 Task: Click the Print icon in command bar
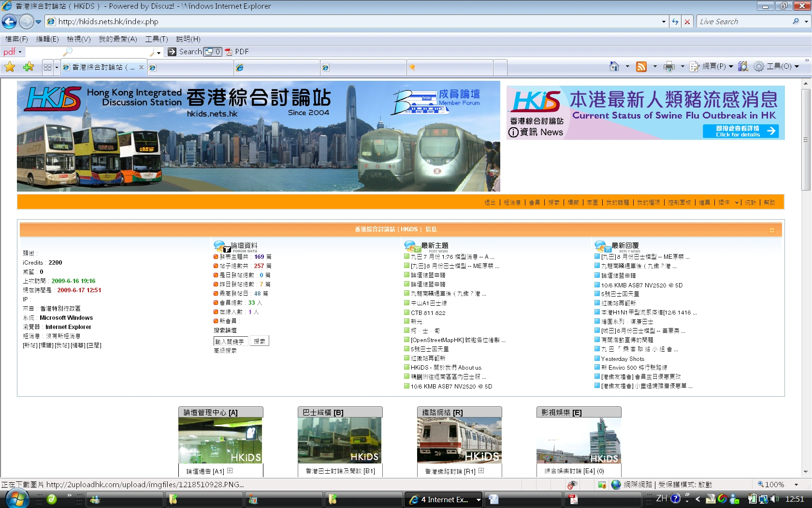669,66
